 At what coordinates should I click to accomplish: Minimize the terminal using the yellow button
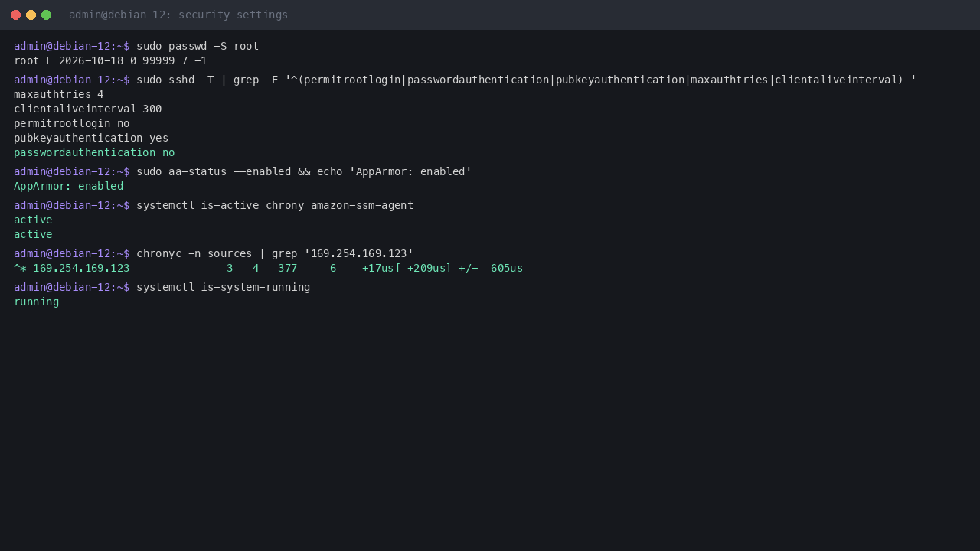coord(31,15)
